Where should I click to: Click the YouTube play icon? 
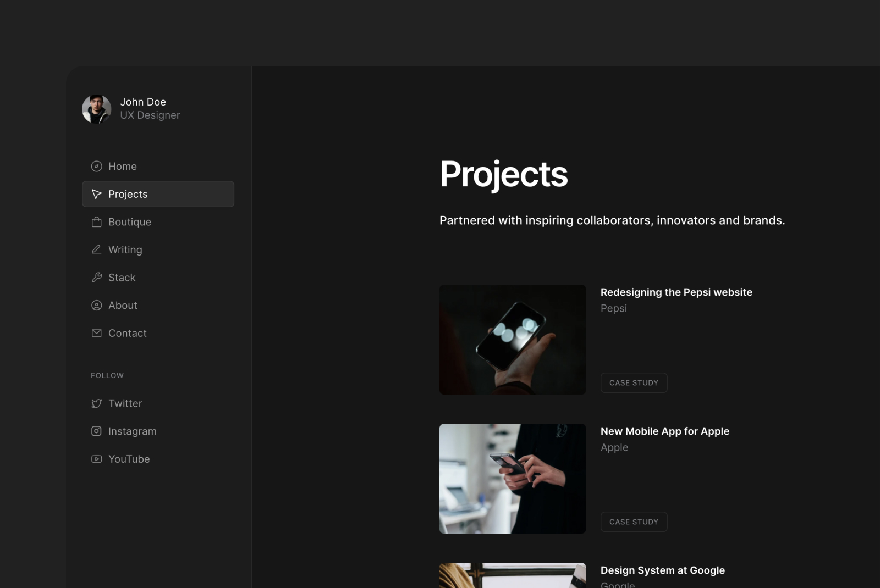(96, 459)
